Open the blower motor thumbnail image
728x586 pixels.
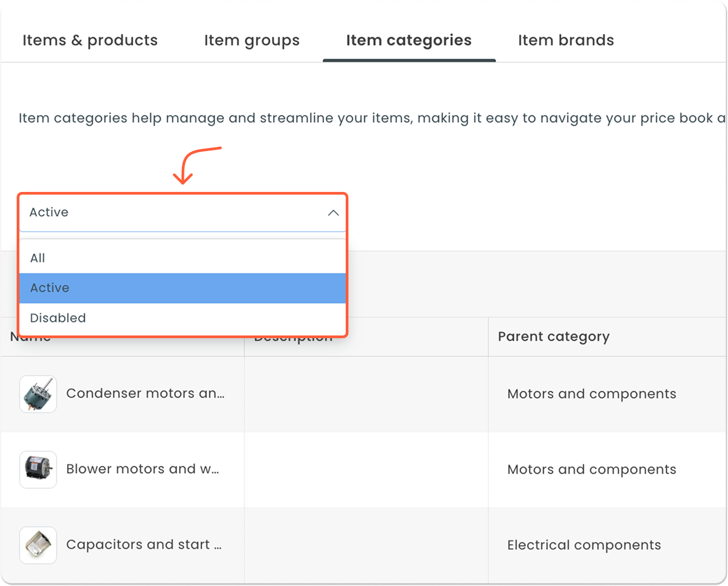point(38,469)
